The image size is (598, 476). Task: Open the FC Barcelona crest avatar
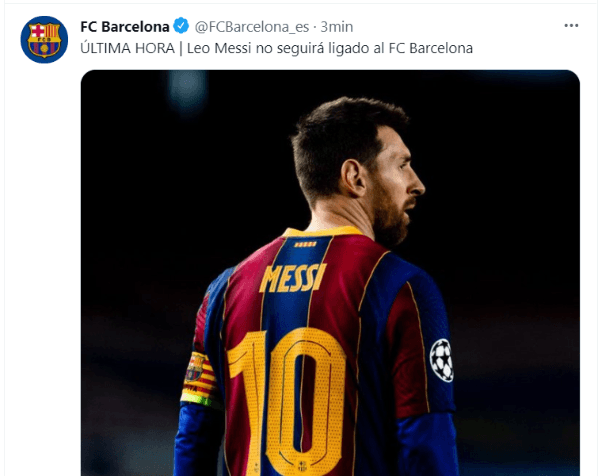coord(44,40)
